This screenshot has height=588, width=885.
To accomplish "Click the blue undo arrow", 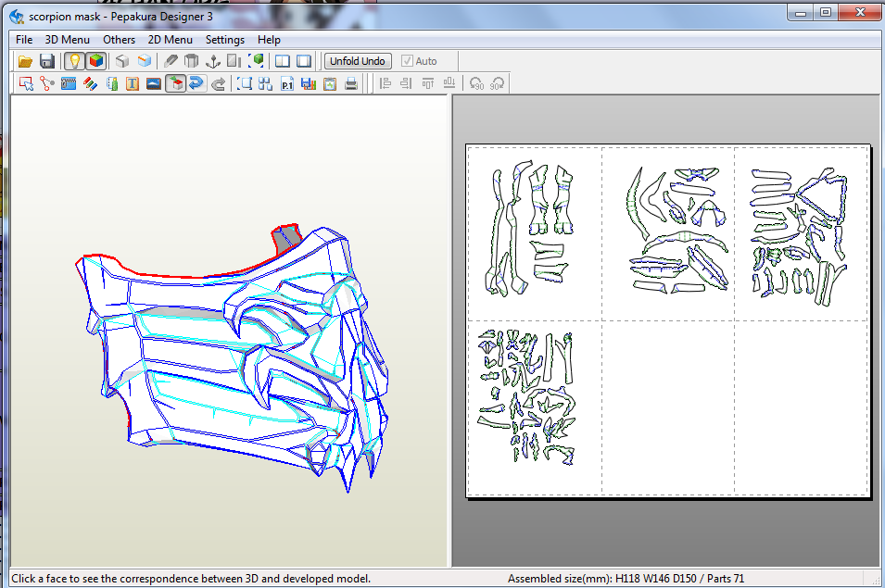I will coord(196,84).
